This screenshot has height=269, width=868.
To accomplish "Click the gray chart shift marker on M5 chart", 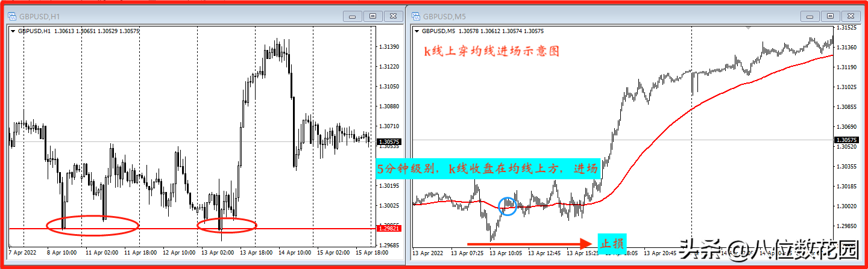I will [x=749, y=28].
